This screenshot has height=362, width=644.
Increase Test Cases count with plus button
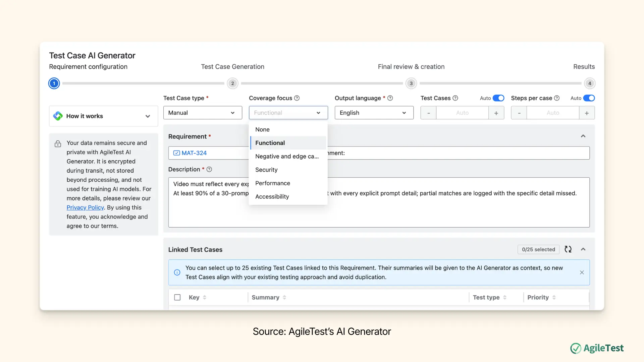coord(496,113)
